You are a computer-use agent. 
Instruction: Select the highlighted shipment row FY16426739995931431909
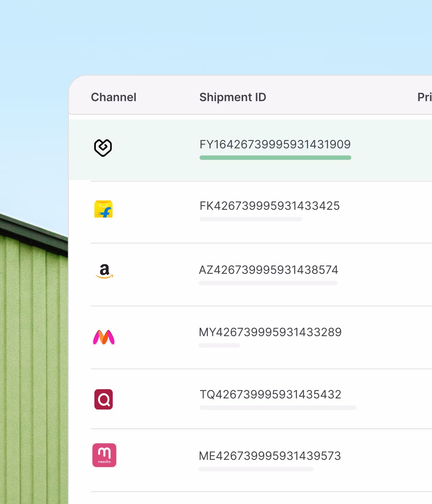(274, 144)
